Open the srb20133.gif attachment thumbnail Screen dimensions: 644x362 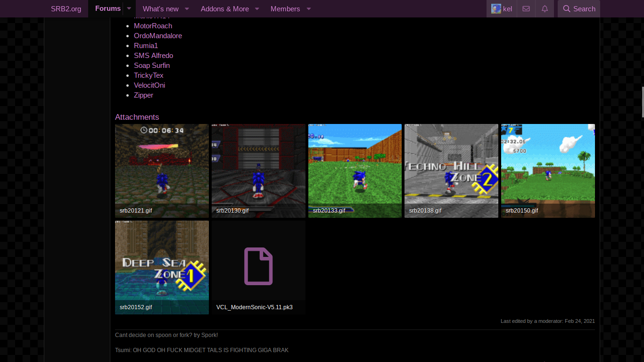coord(355,171)
